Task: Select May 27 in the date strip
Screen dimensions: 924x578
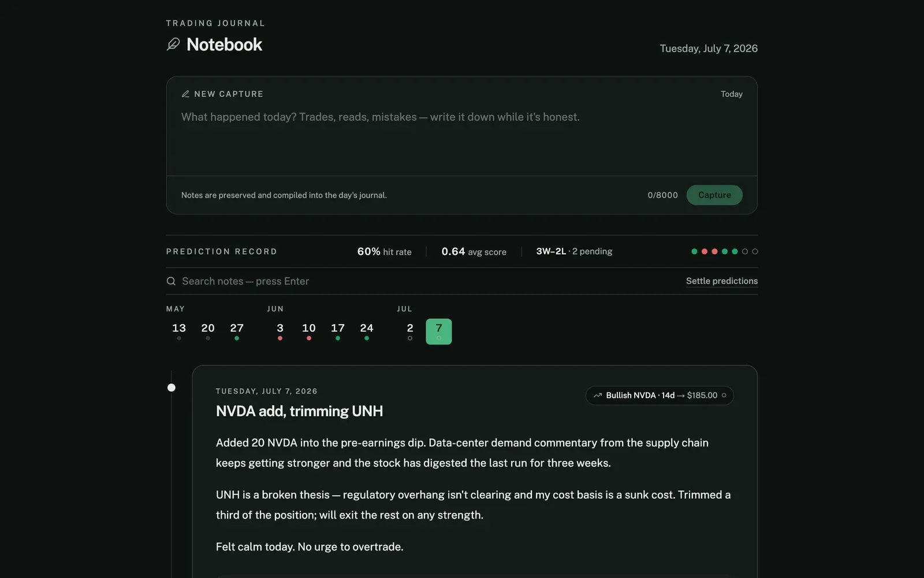Action: click(x=237, y=331)
